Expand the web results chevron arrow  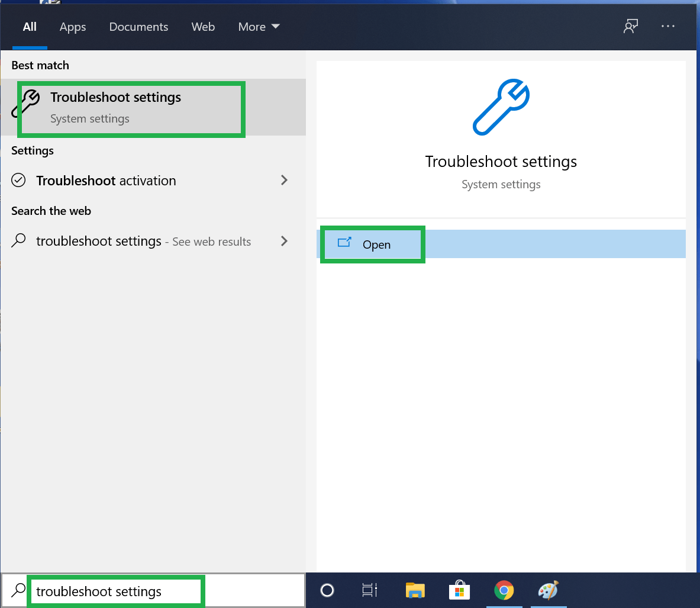284,241
